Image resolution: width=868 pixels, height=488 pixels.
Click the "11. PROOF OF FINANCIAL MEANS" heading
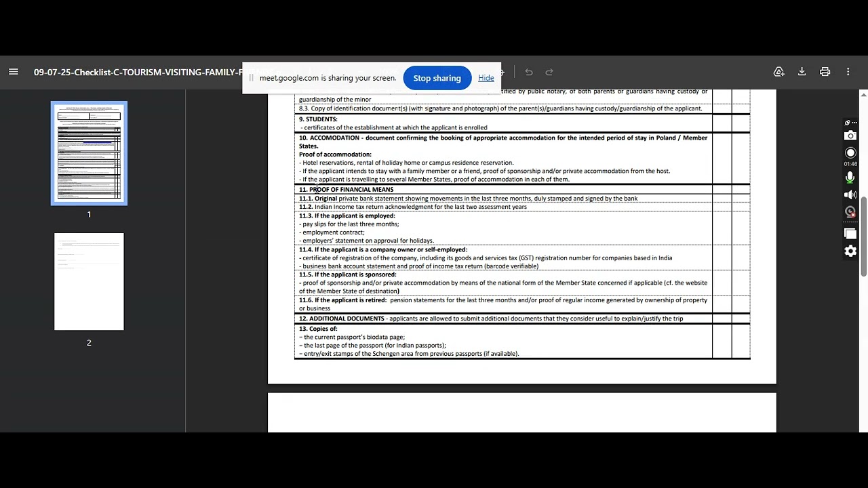(347, 190)
